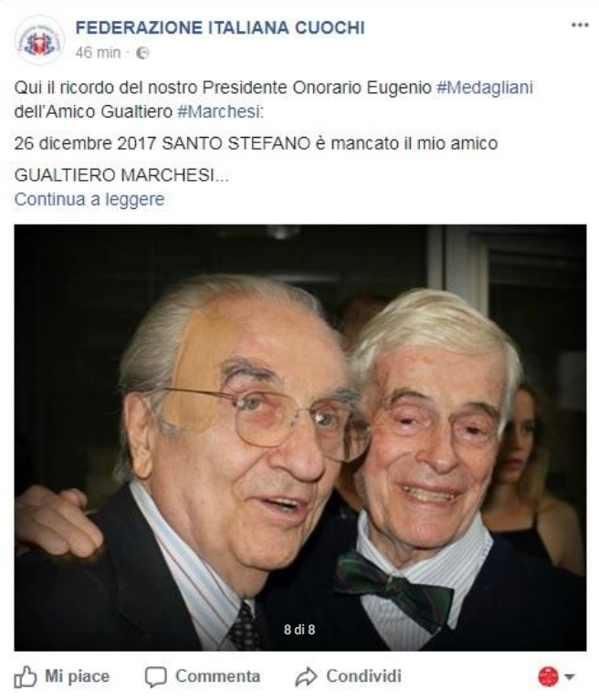Click the share arrow icon
Image resolution: width=599 pixels, height=700 pixels.
(x=306, y=677)
